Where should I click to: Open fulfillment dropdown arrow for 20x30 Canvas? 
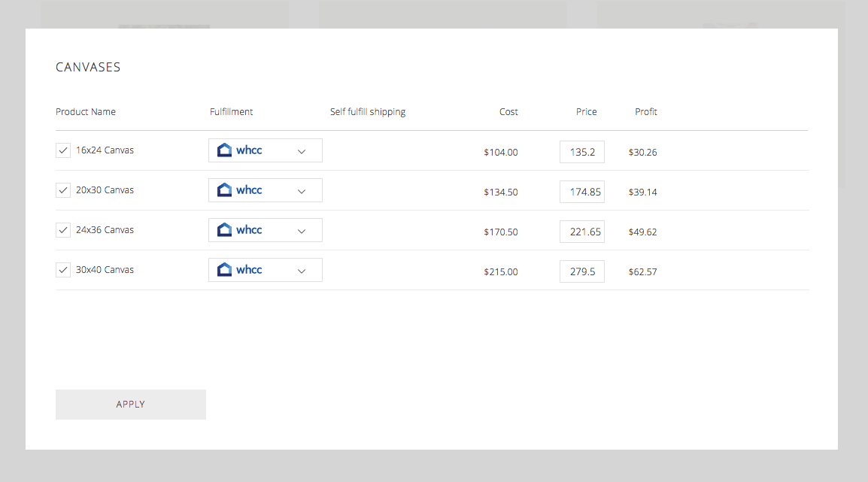(x=302, y=191)
